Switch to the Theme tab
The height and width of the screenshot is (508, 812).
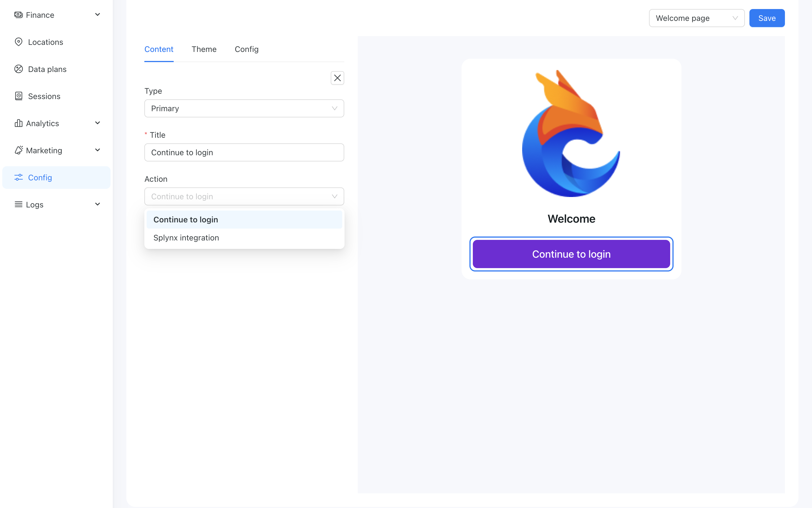point(204,49)
